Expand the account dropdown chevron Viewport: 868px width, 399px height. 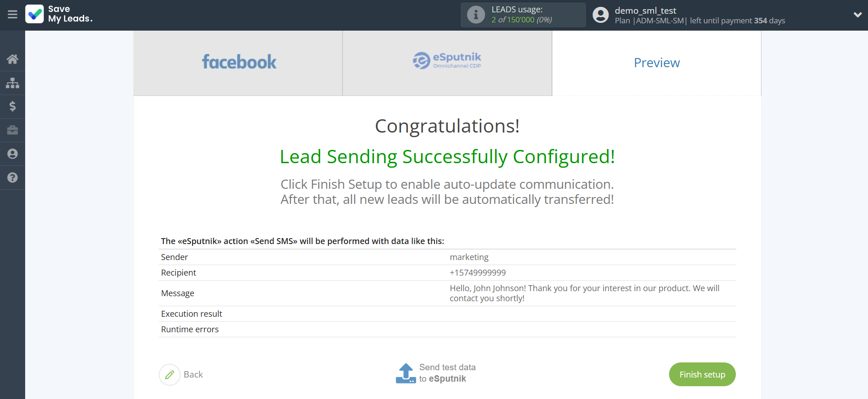(857, 15)
